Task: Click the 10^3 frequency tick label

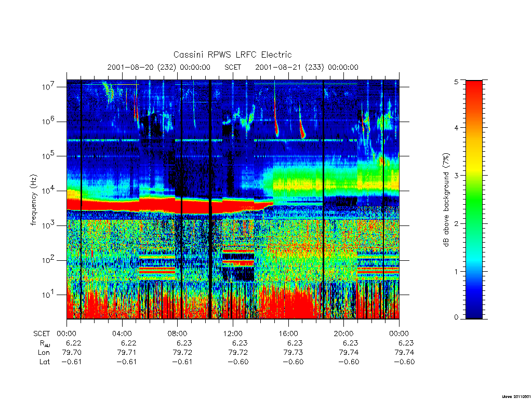Action: pos(49,225)
